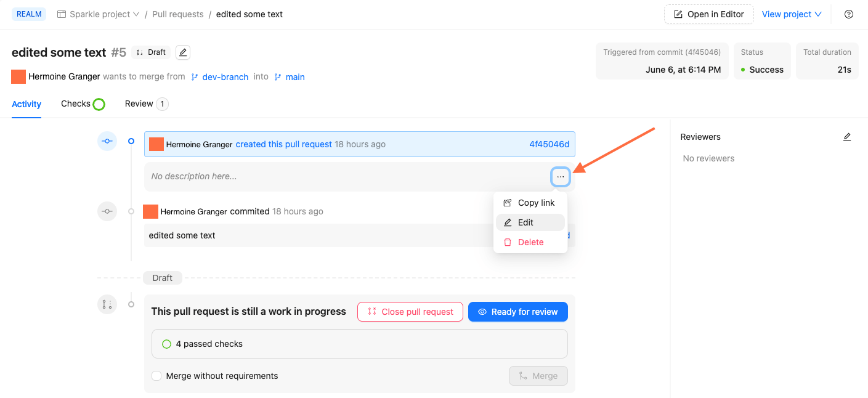The image size is (868, 398).
Task: Click the commit icon beside the created event
Action: pos(107,141)
